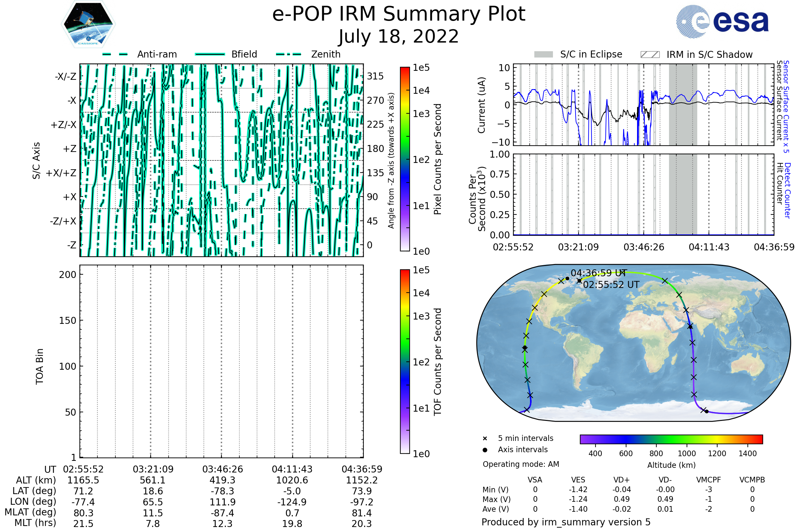Screen dimensions: 798x532
Task: Click the e-POP IRM Summary Plot title
Action: pos(399,14)
